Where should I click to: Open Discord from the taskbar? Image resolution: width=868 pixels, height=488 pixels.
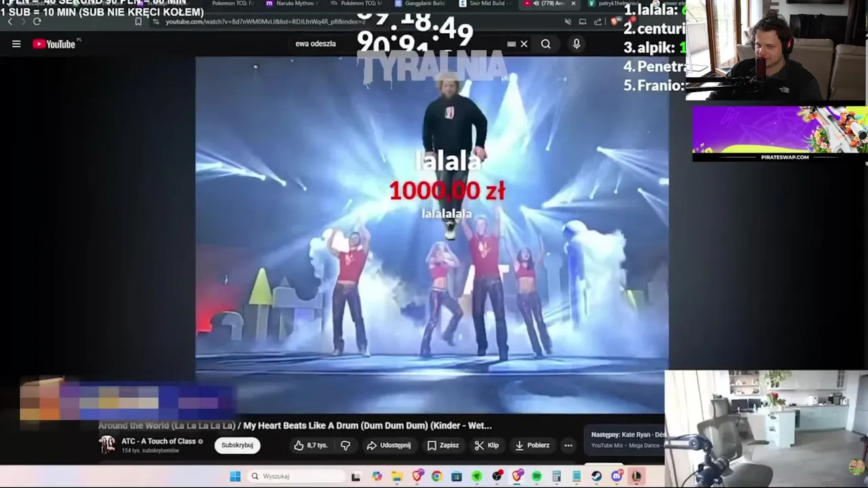(617, 476)
